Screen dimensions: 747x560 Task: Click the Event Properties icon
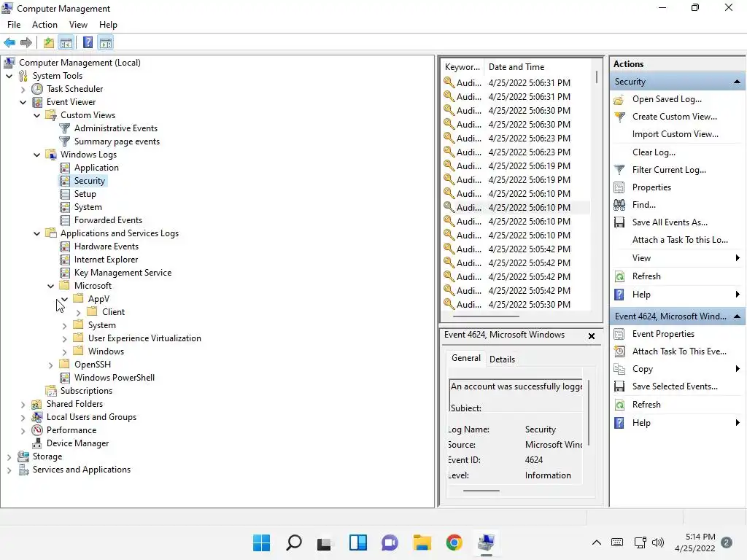coord(619,334)
